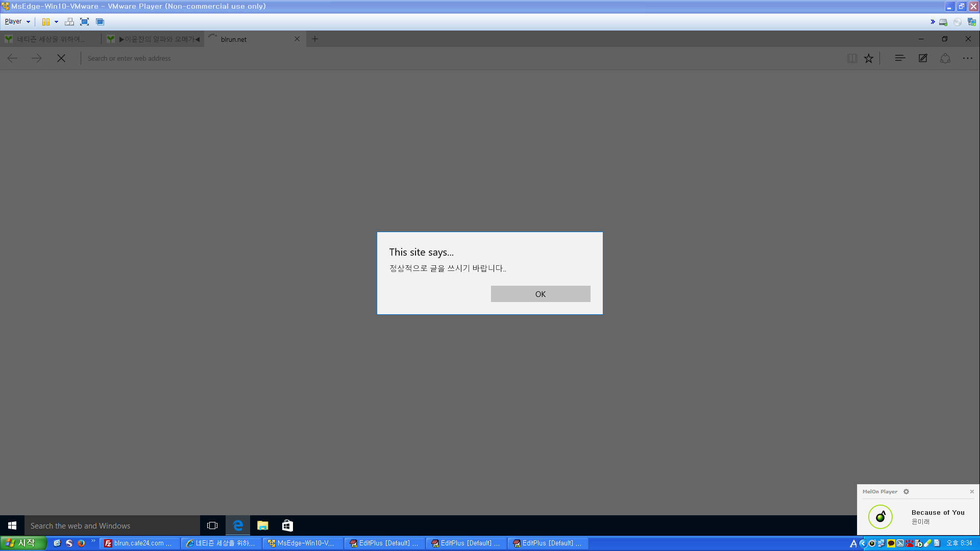
Task: Focus the Edge address bar
Action: [x=459, y=58]
